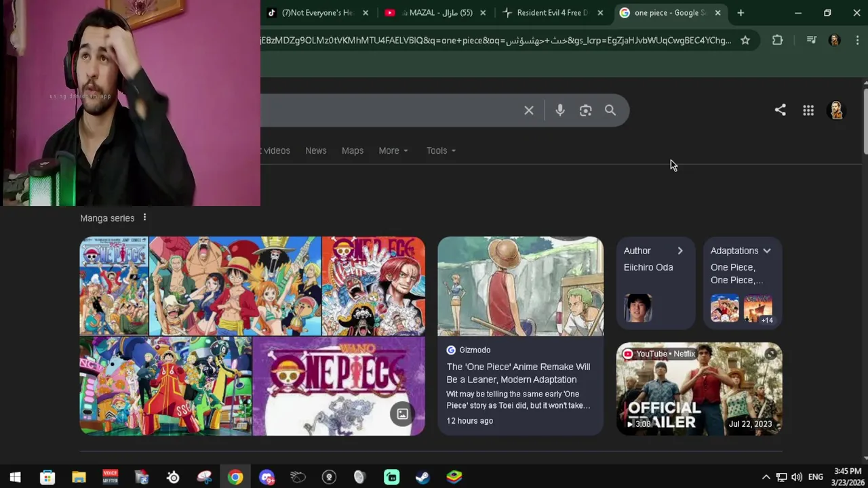Click the Gizmodo source label
Viewport: 868px width, 488px height.
click(x=475, y=350)
